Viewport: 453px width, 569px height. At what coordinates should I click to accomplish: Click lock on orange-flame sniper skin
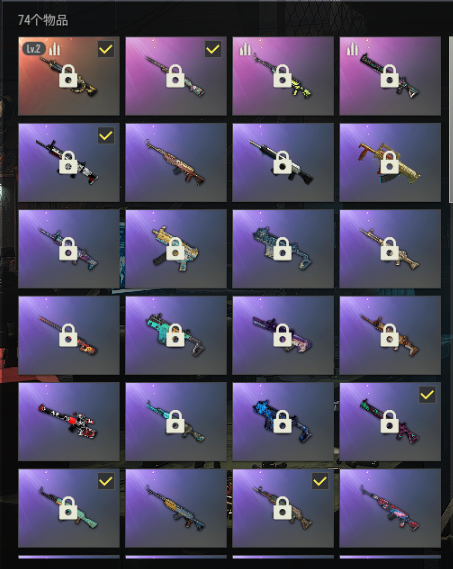pos(68,335)
